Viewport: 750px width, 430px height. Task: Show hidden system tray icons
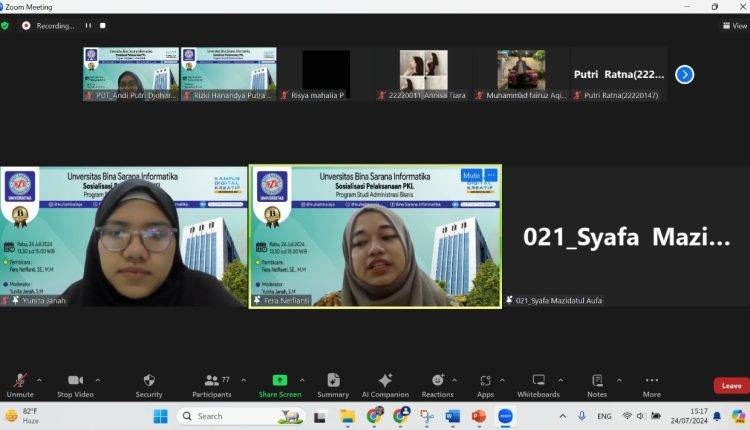[563, 417]
